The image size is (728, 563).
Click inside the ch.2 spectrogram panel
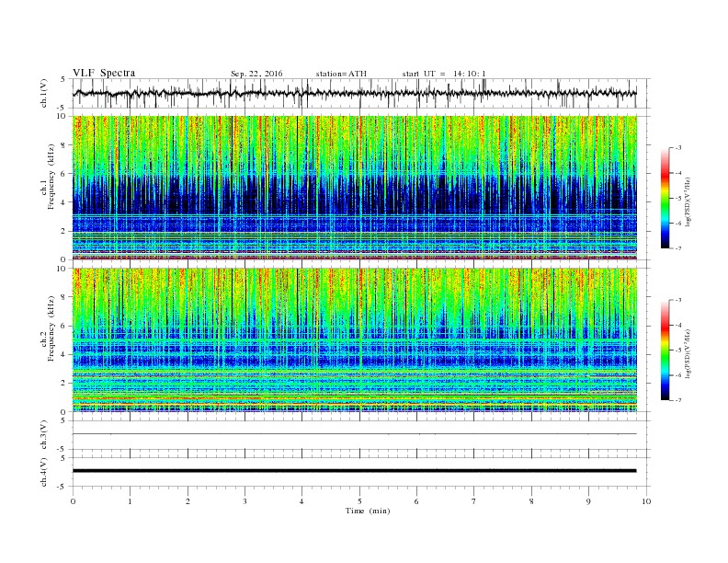point(354,340)
